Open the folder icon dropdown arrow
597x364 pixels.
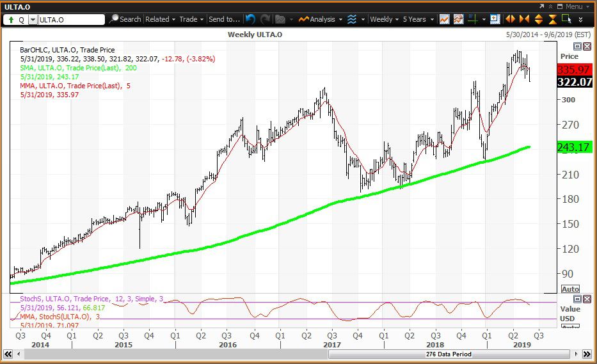pyautogui.click(x=291, y=19)
